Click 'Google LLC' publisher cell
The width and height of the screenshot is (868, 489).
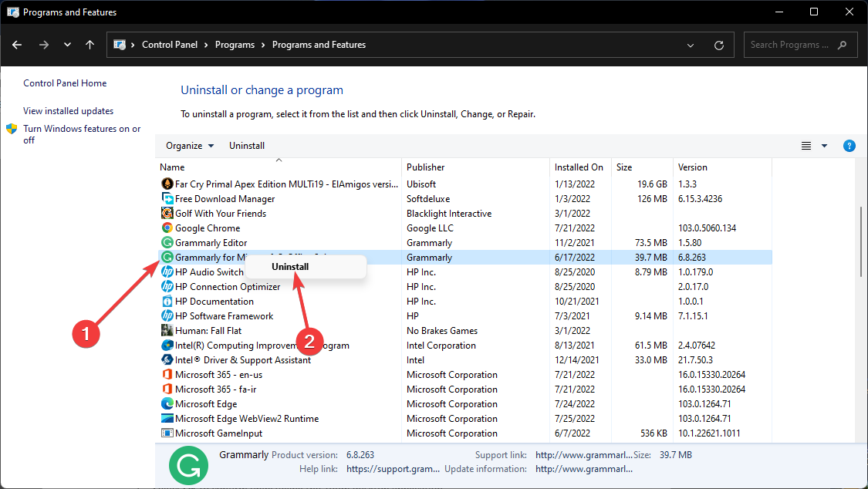tap(430, 228)
